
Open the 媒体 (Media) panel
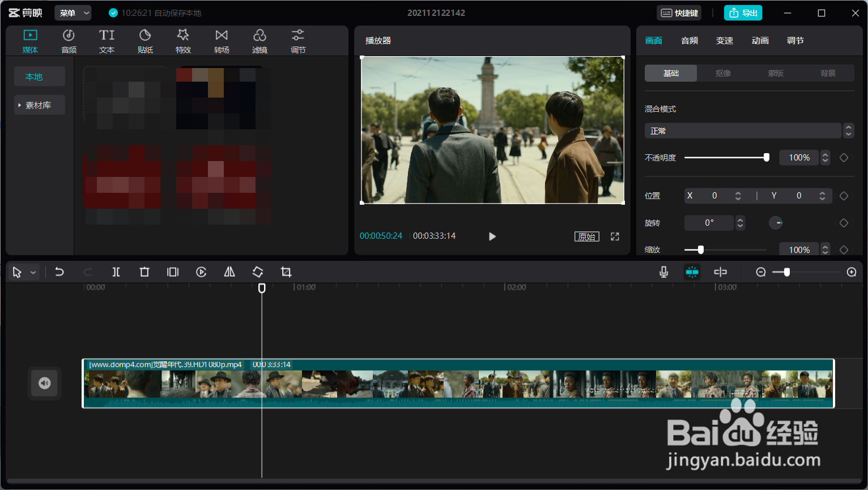[30, 41]
